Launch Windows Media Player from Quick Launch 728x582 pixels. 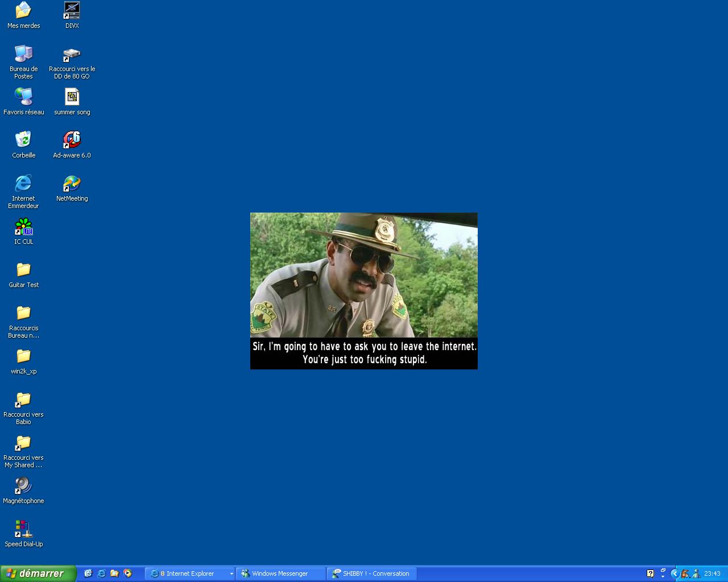click(x=128, y=573)
